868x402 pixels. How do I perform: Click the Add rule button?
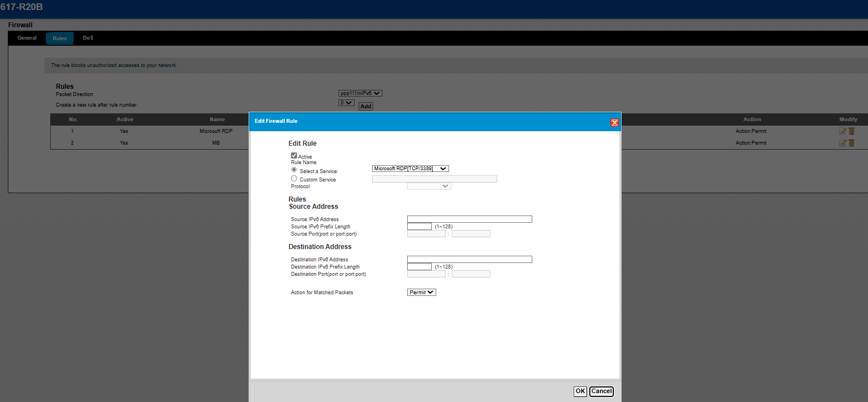[365, 106]
